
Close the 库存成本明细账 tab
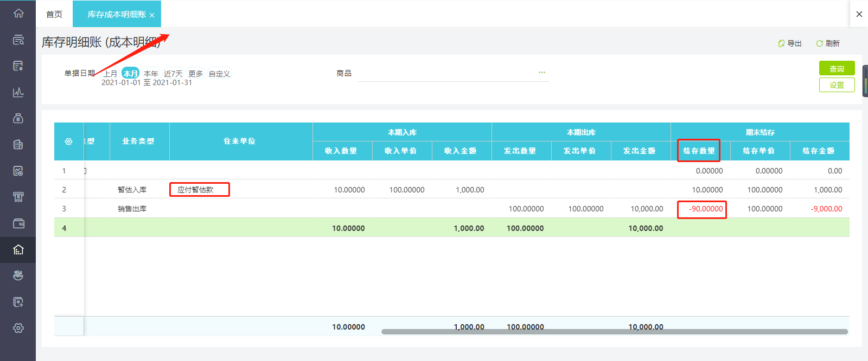click(x=152, y=15)
